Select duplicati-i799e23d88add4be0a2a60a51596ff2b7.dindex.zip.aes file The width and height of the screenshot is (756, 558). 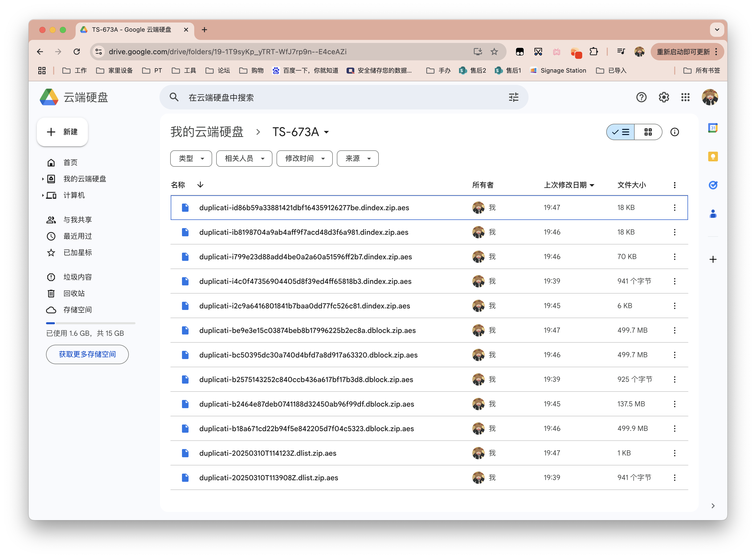[x=429, y=256]
